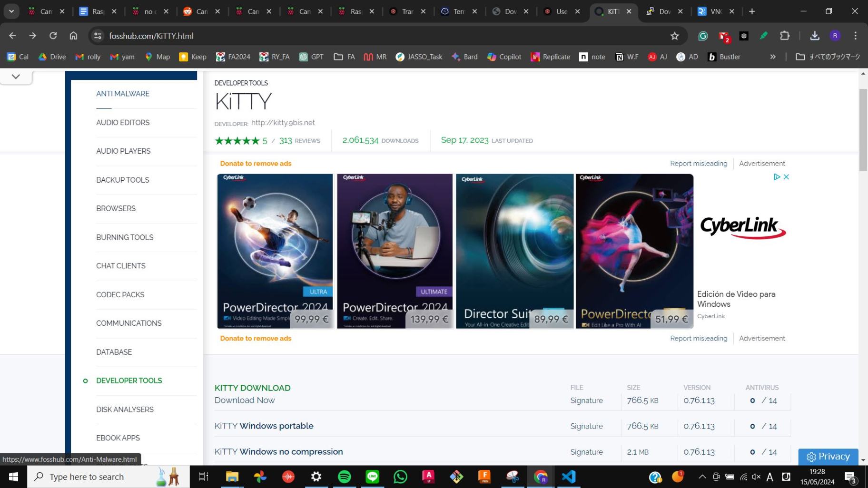Open the Extensions puzzle icon
This screenshot has width=868, height=488.
coord(785,36)
